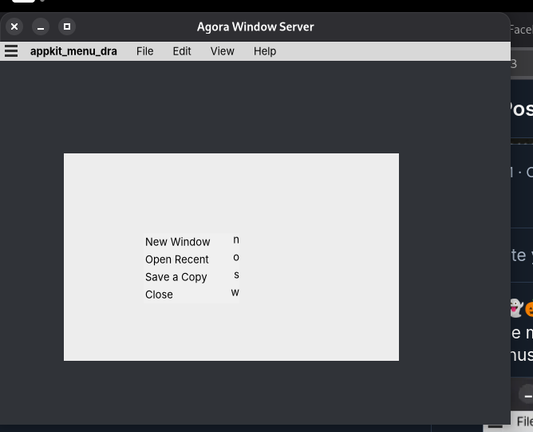Choose Open Recent menu entry
This screenshot has width=533, height=432.
[x=192, y=259]
